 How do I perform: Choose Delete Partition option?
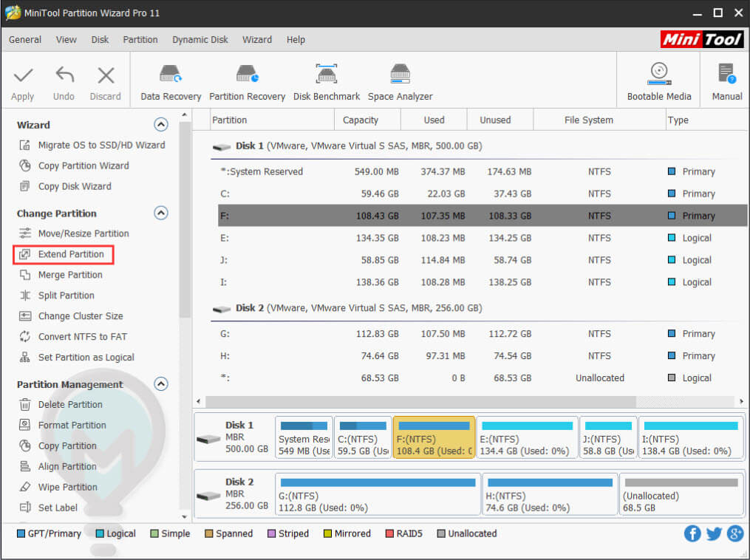[x=61, y=404]
